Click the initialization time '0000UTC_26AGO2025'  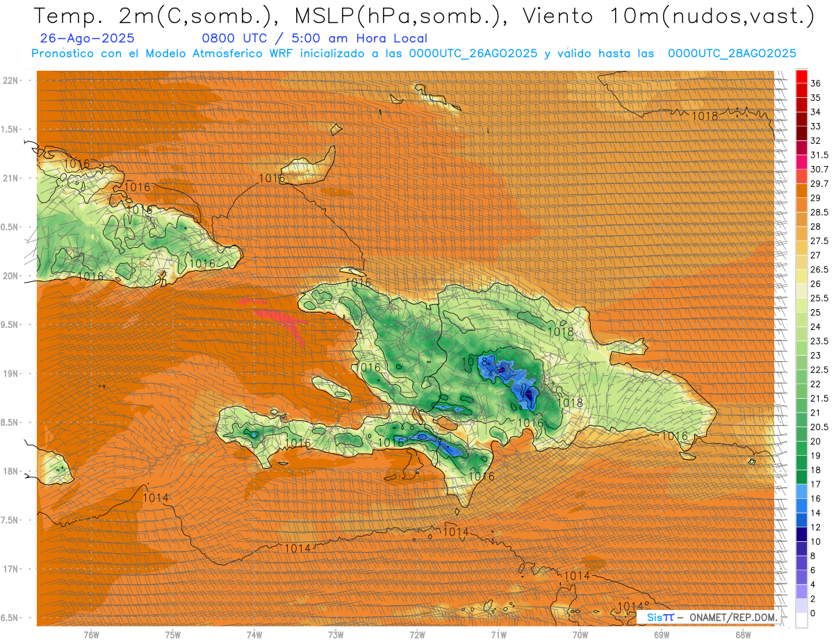(x=473, y=53)
